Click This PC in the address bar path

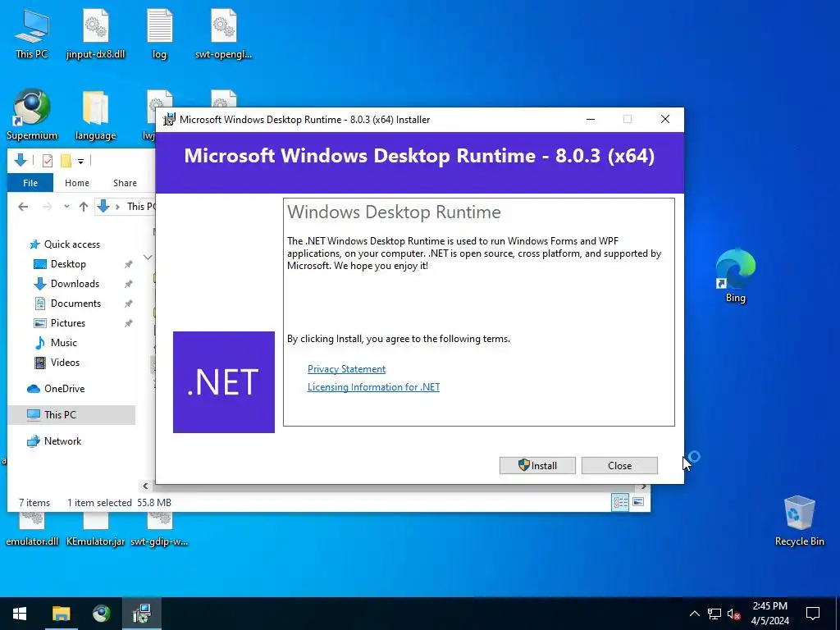[141, 206]
